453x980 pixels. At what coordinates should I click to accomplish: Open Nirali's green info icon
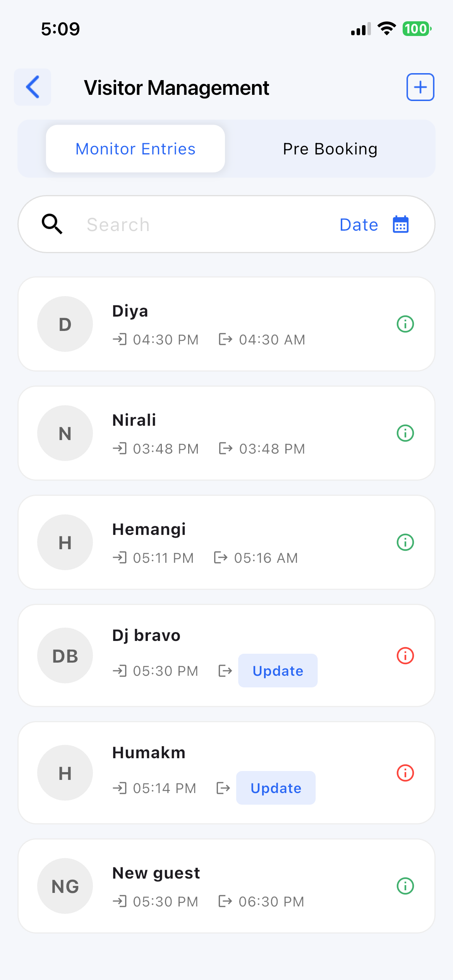[x=405, y=433]
